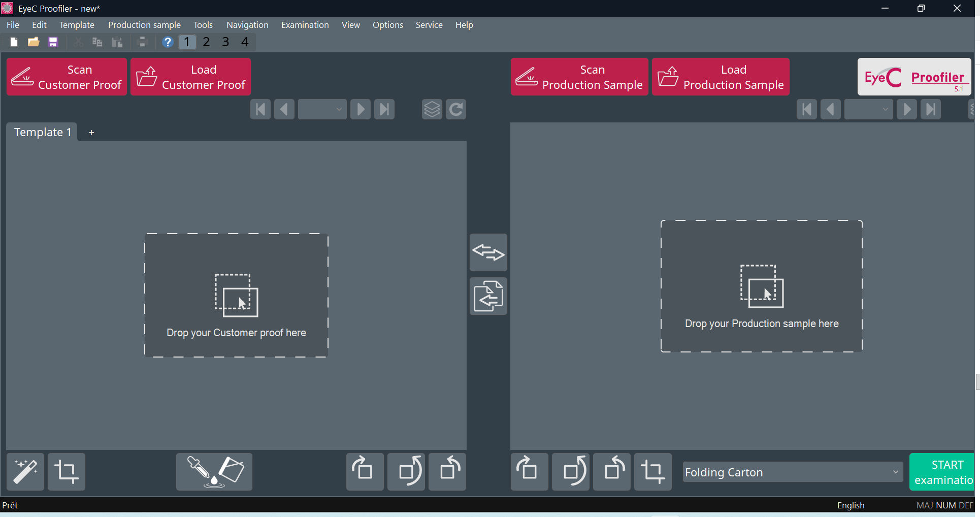Image resolution: width=980 pixels, height=517 pixels.
Task: Click the middle rotate icon under customer proof
Action: [x=406, y=472]
